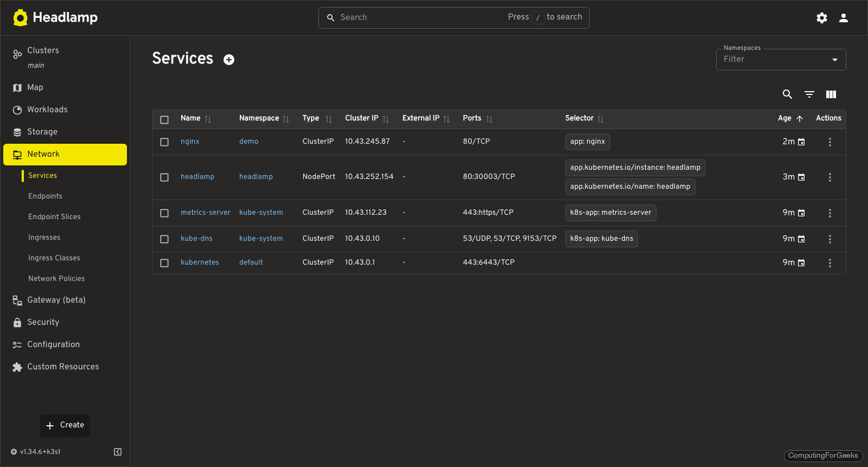Viewport: 868px width, 467px height.
Task: Open actions menu for nginx row
Action: pyautogui.click(x=829, y=142)
